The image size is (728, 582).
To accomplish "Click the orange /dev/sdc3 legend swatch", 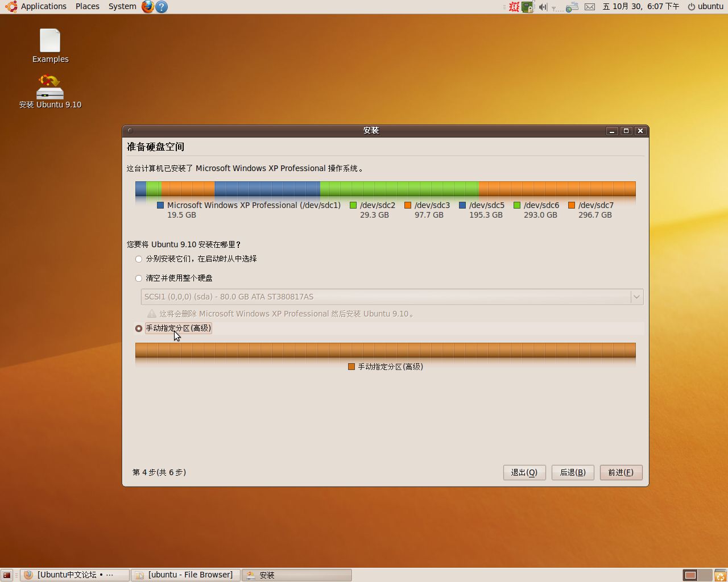I will coord(408,206).
